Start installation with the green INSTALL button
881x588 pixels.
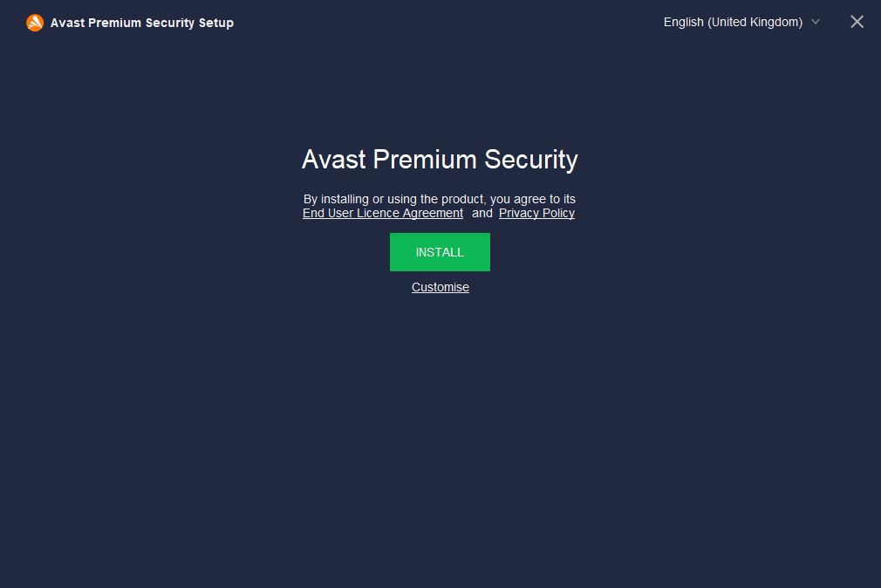(440, 252)
